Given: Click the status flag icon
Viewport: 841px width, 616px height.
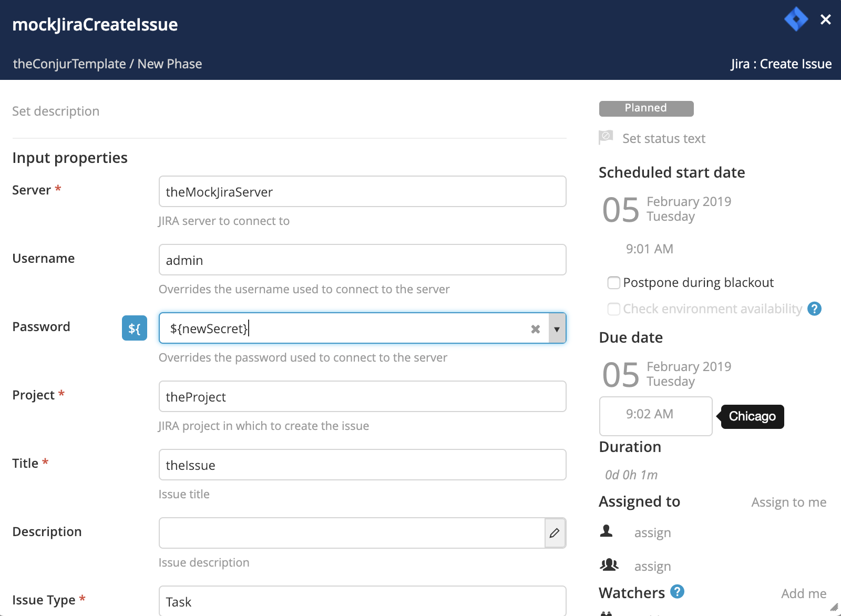Looking at the screenshot, I should (606, 137).
